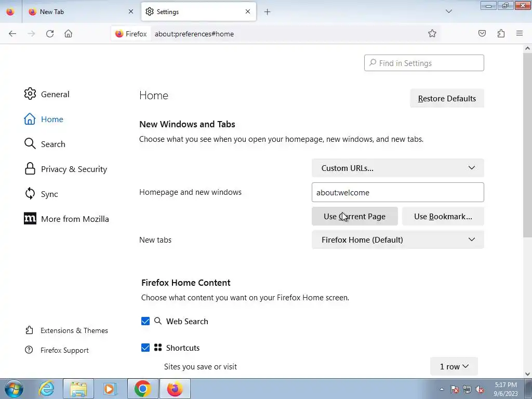The image size is (532, 399).
Task: Click the scrollbar down arrow
Action: (527, 374)
